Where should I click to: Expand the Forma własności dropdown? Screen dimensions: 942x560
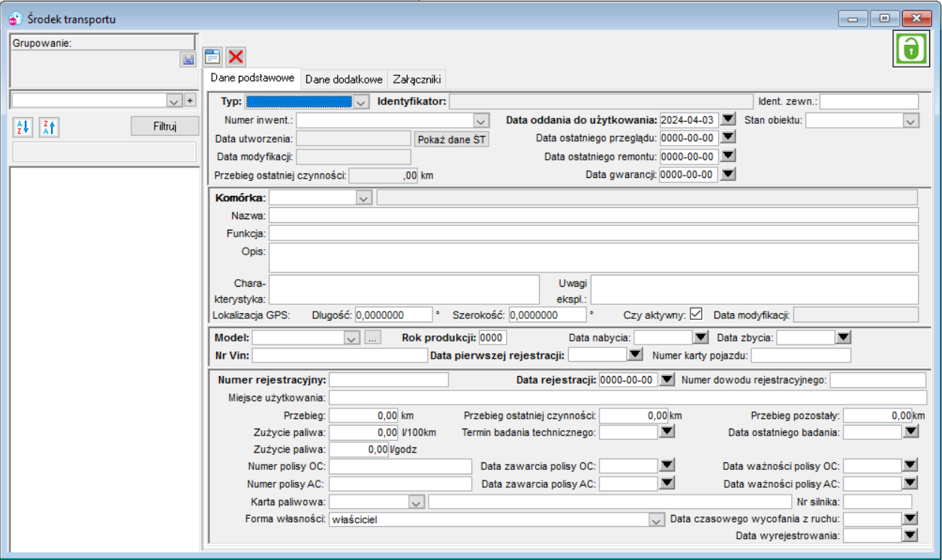656,519
